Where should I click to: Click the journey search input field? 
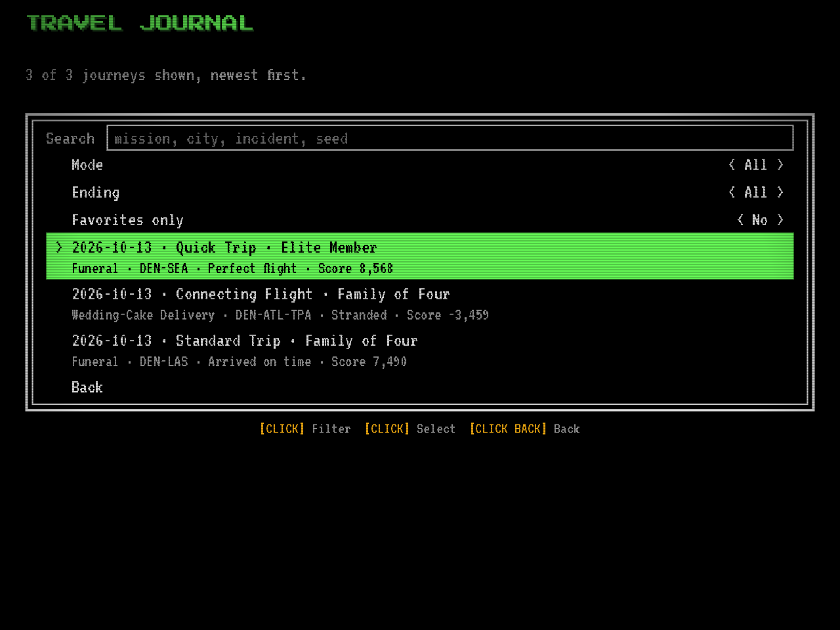[x=450, y=138]
